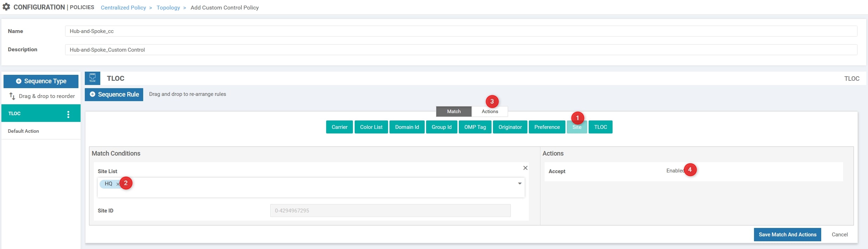
Task: Select the Group Id match condition
Action: (x=442, y=127)
